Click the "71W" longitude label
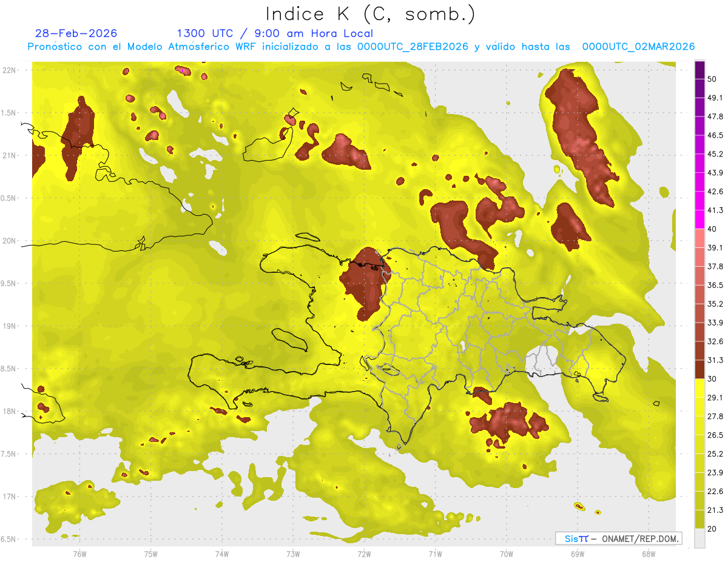Image resolution: width=728 pixels, height=562 pixels. coord(435,554)
